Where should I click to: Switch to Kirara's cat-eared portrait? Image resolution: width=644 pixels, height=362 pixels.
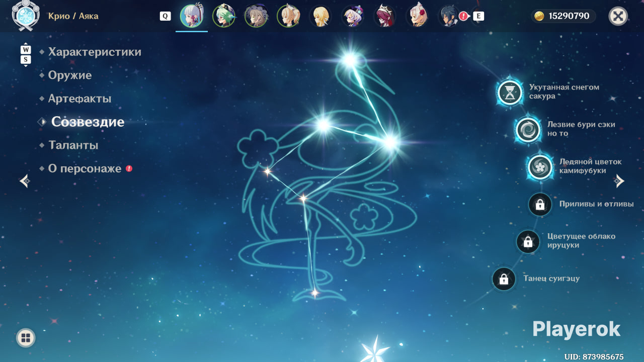click(x=288, y=16)
